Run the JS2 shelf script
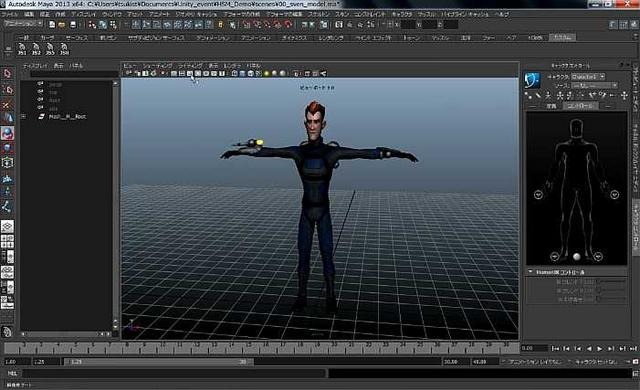 (36, 49)
